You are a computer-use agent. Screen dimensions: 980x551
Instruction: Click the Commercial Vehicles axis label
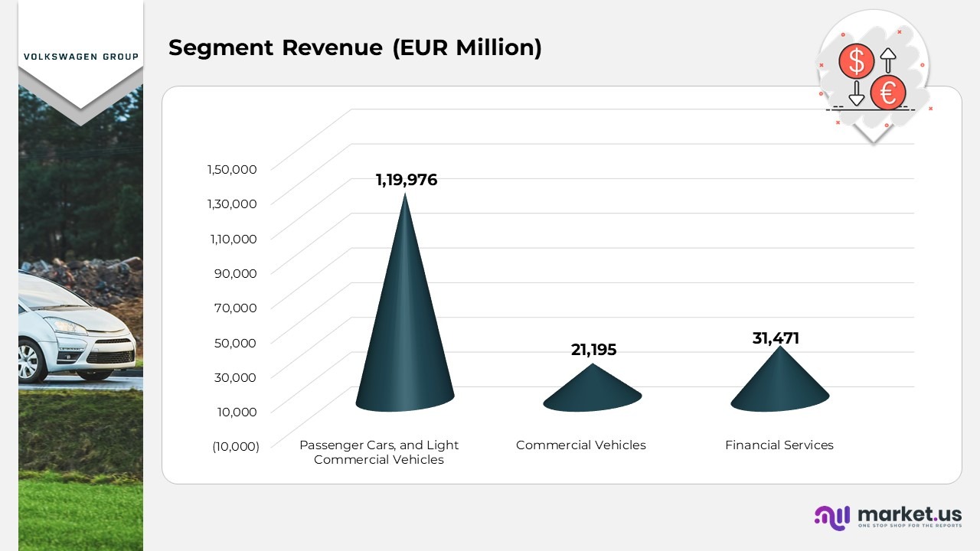click(580, 445)
